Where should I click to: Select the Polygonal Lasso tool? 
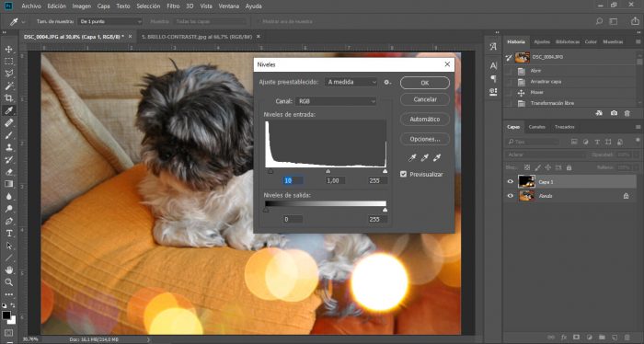[8, 74]
